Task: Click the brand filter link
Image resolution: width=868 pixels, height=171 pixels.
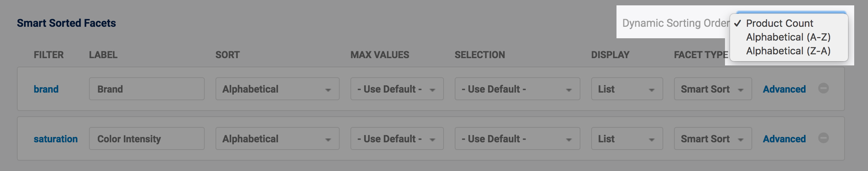Action: coord(46,89)
